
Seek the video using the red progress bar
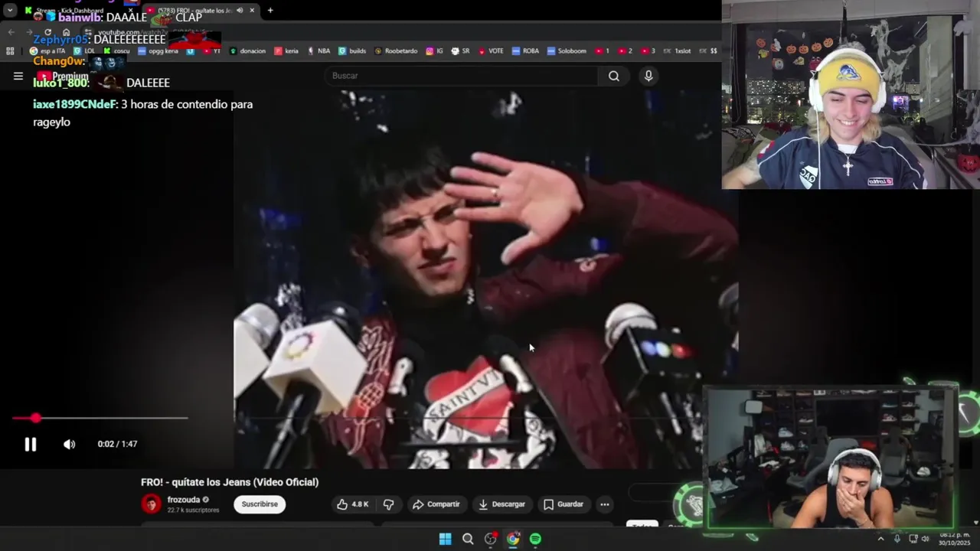[x=100, y=418]
